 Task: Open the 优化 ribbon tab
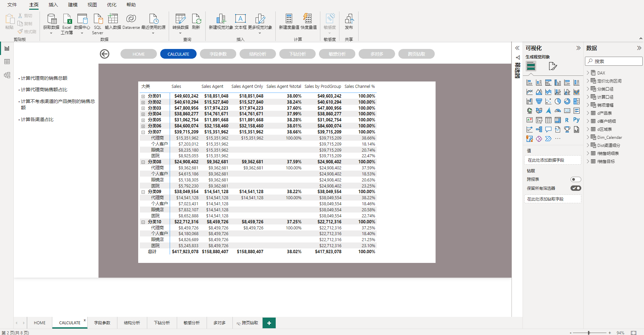111,5
